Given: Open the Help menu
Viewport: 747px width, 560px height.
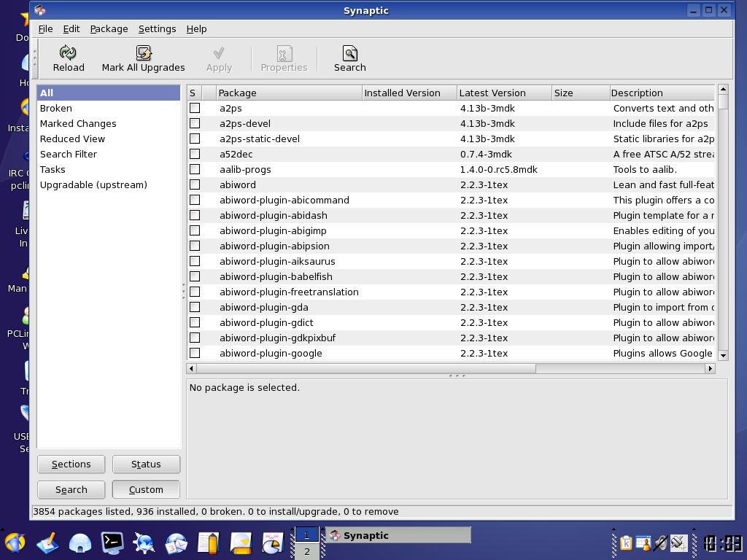Looking at the screenshot, I should pos(196,28).
